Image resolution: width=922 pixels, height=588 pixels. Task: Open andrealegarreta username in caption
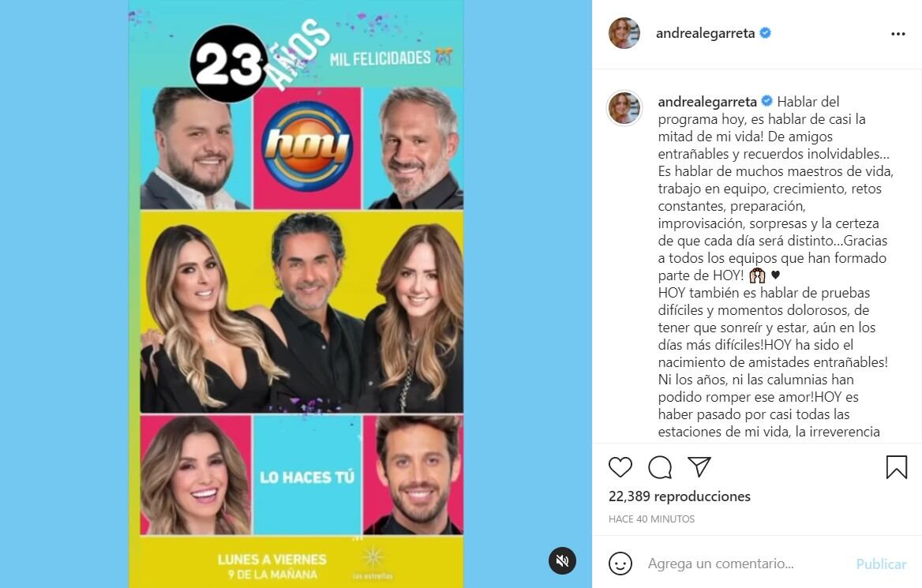click(x=706, y=102)
